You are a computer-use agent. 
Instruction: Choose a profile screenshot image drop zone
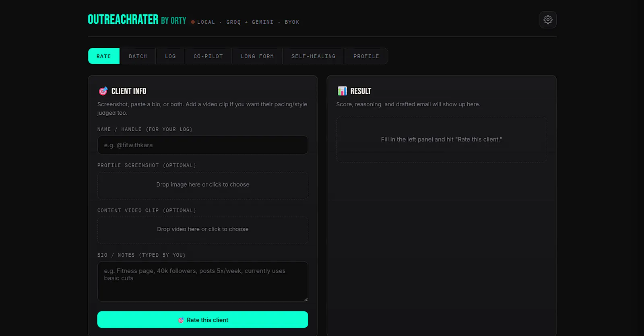coord(203,186)
